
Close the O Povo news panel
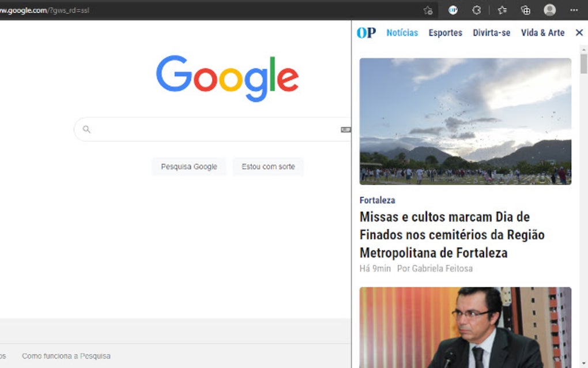tap(579, 33)
